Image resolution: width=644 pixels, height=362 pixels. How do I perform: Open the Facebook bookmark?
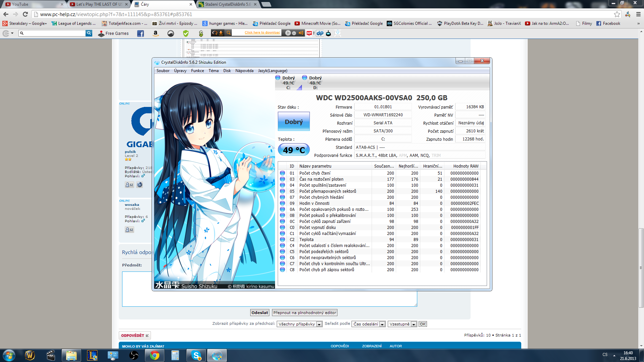tap(608, 23)
